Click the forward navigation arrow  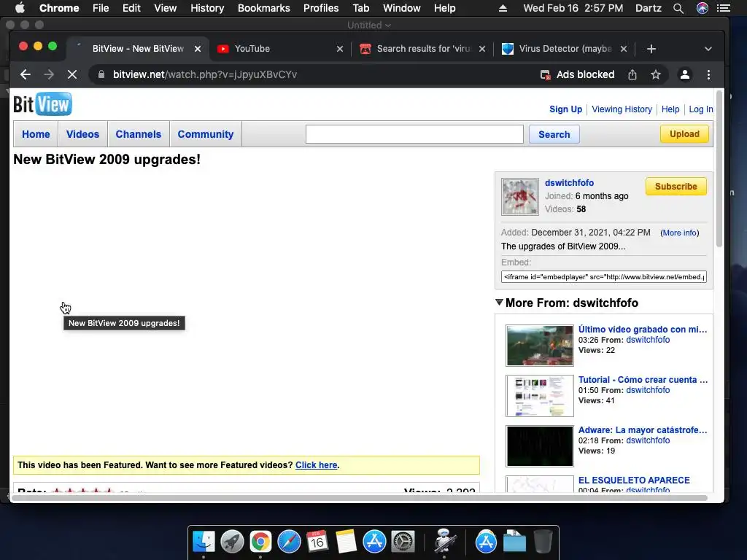[49, 75]
